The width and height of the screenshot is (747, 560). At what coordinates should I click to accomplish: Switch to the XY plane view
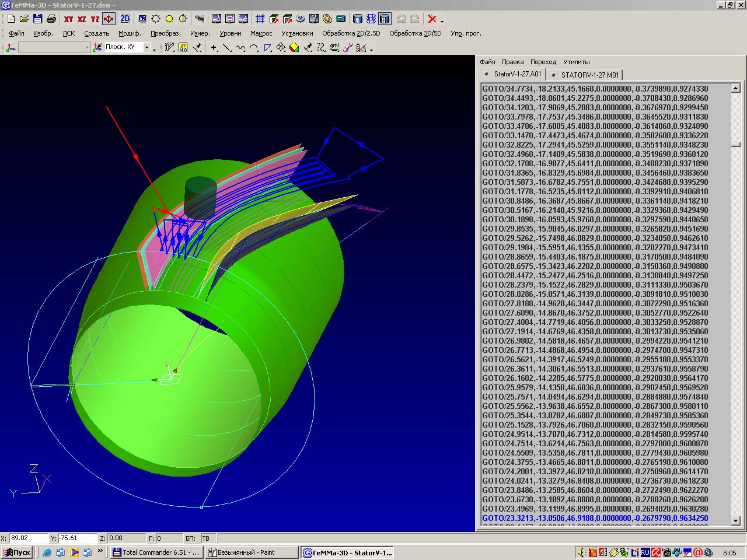coord(68,19)
